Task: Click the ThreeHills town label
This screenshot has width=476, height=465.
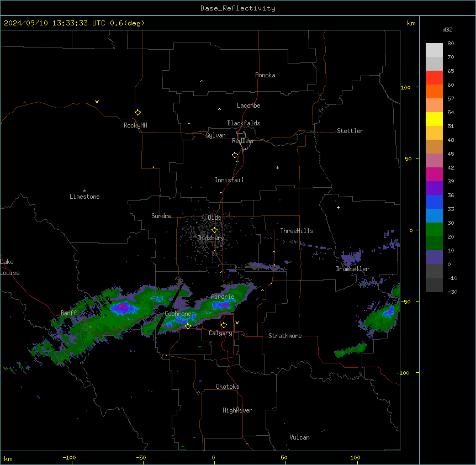Action: [x=297, y=231]
